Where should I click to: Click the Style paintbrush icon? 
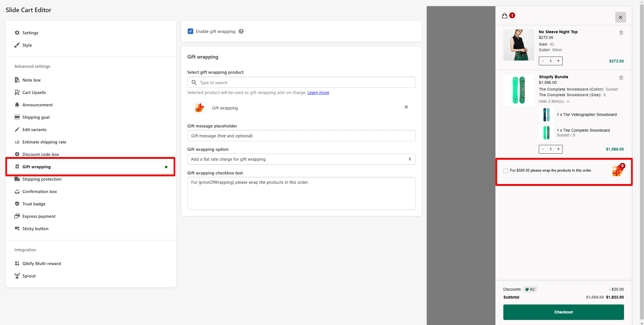(x=17, y=45)
